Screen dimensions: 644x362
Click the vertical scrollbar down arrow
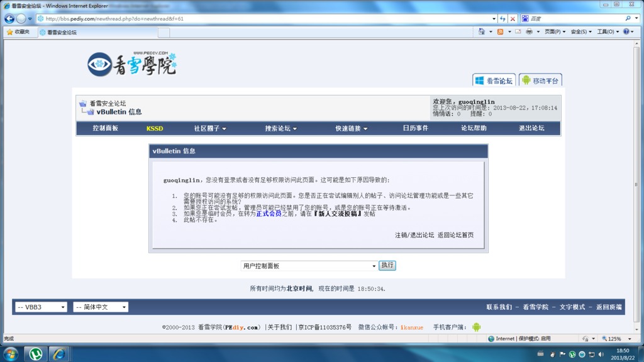click(636, 329)
